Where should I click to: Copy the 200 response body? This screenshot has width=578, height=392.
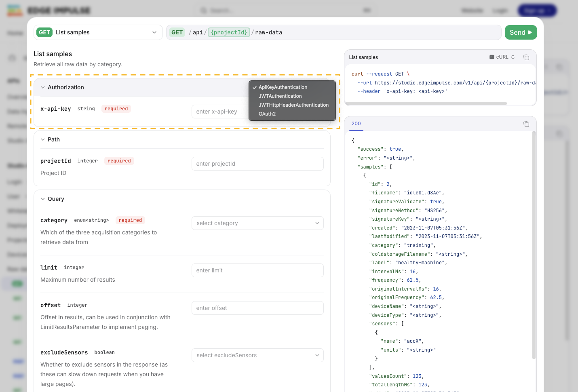coord(526,124)
